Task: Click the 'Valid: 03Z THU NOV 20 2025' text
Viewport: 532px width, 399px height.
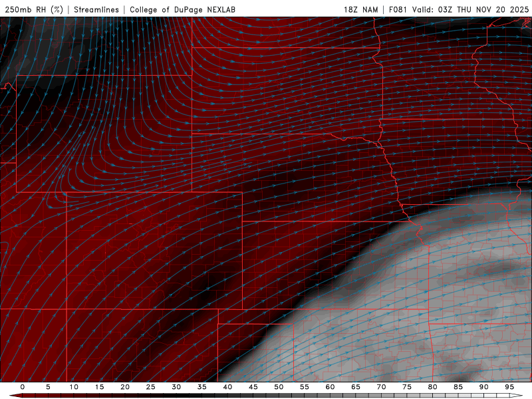Action: [470, 9]
